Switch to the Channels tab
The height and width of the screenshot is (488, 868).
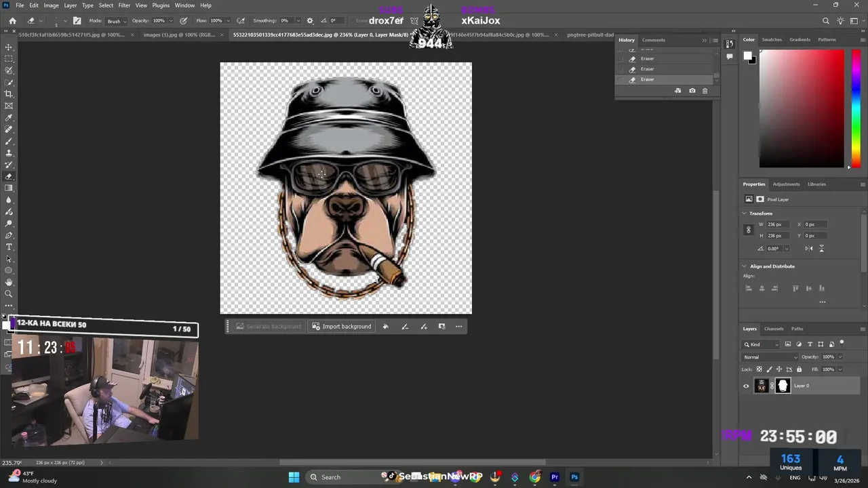click(x=774, y=329)
